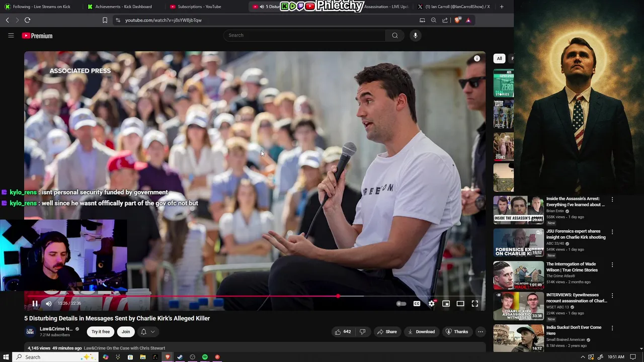Screen dimensions: 644x362
Task: Click the Try it free button
Action: pyautogui.click(x=101, y=332)
